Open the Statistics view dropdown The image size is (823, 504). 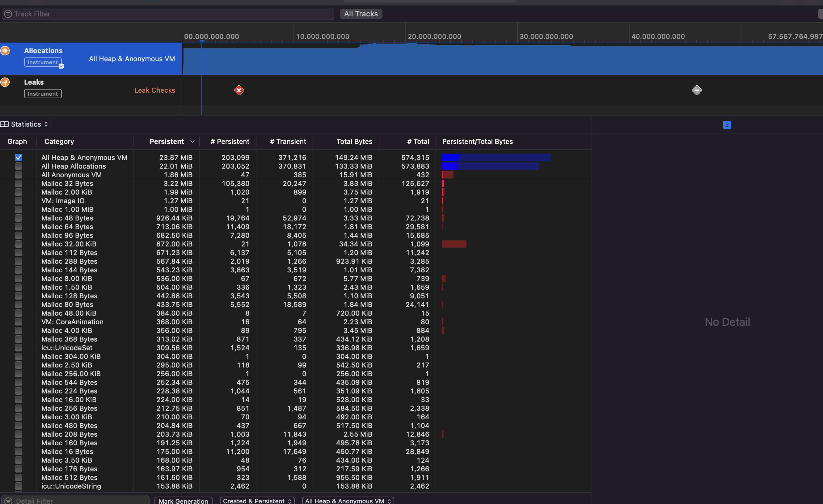pos(29,124)
